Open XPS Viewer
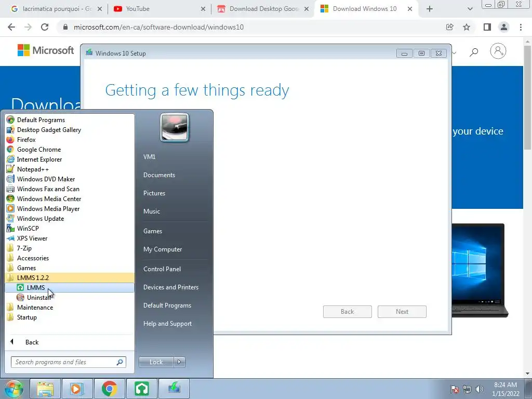Screen dimensions: 532x399 click(32, 238)
